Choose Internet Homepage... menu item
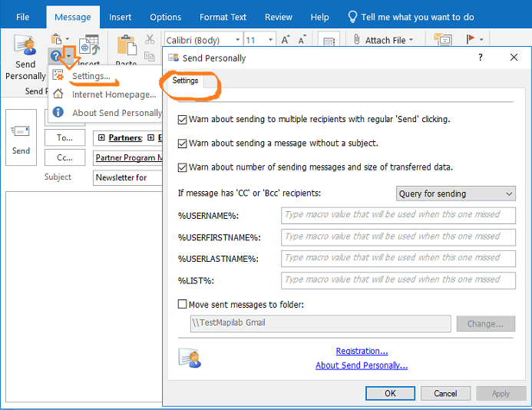 [114, 94]
